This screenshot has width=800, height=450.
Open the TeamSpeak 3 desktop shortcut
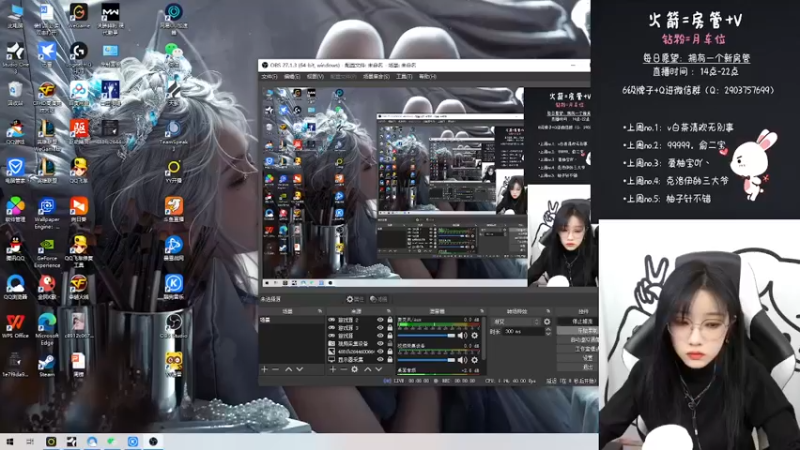click(173, 134)
